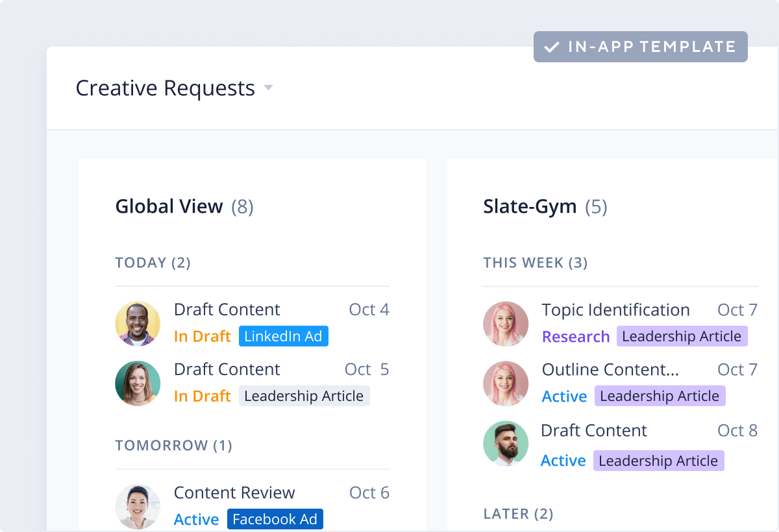Viewport: 779px width, 532px height.
Task: Select the Facebook Ad tag
Action: 275,519
